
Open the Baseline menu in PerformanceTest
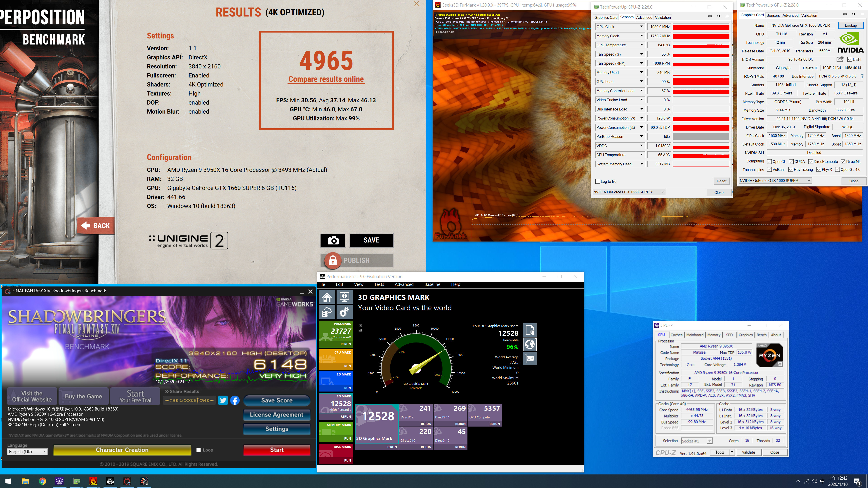432,284
